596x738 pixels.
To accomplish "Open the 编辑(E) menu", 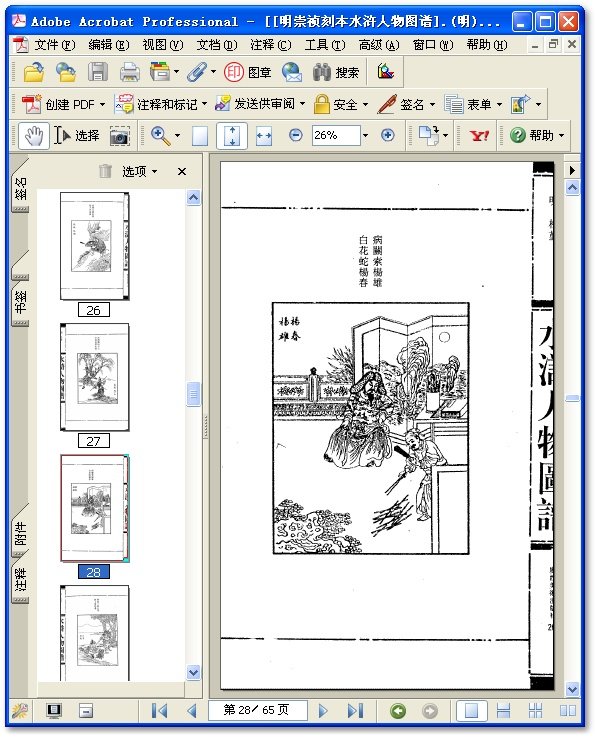I will point(109,45).
